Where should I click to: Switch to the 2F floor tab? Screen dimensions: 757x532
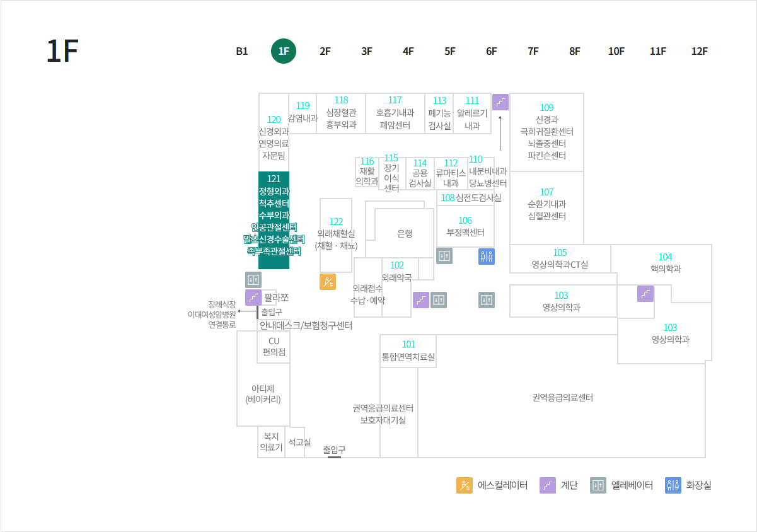325,52
